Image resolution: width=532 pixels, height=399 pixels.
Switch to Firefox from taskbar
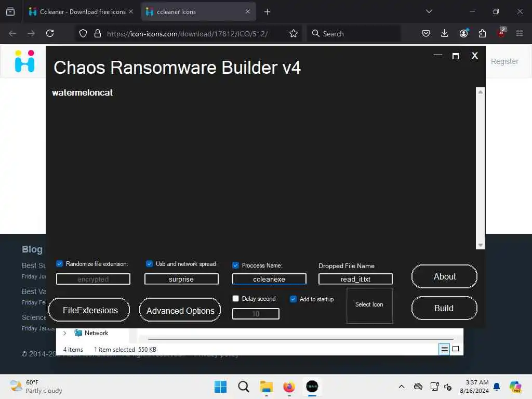pyautogui.click(x=289, y=387)
